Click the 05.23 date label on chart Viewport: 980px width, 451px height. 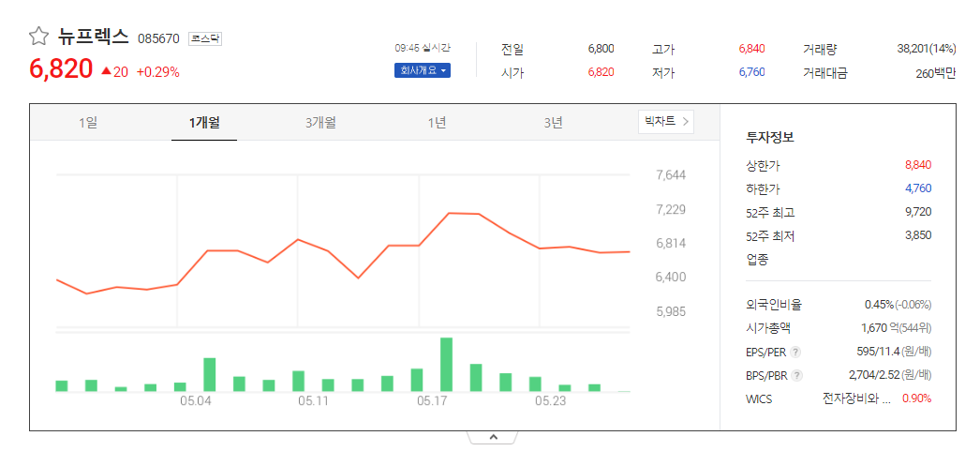tap(550, 401)
